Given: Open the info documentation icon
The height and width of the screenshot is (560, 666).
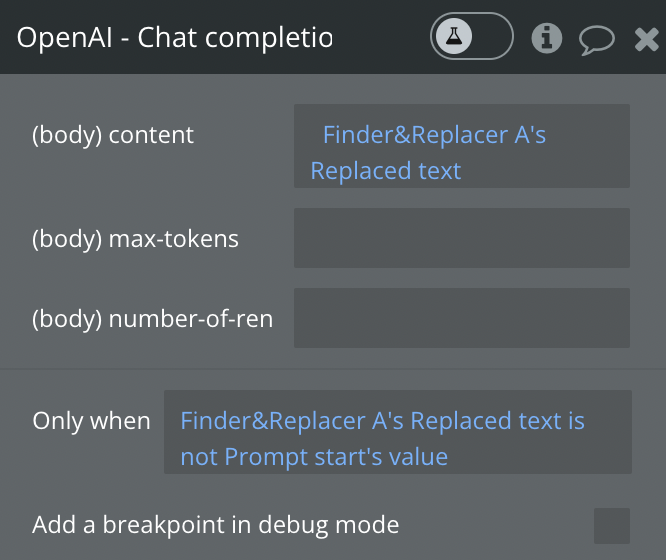Looking at the screenshot, I should (x=546, y=38).
